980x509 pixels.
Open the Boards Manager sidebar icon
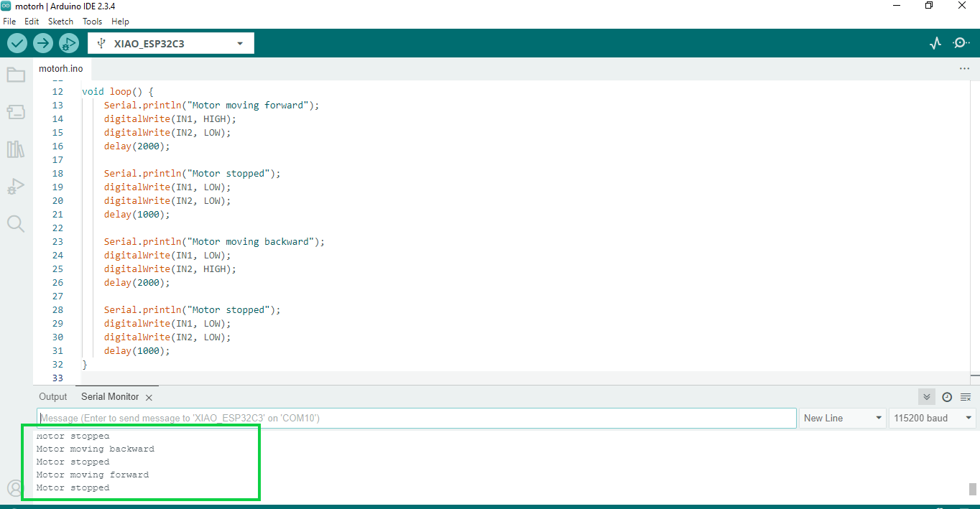click(x=16, y=112)
